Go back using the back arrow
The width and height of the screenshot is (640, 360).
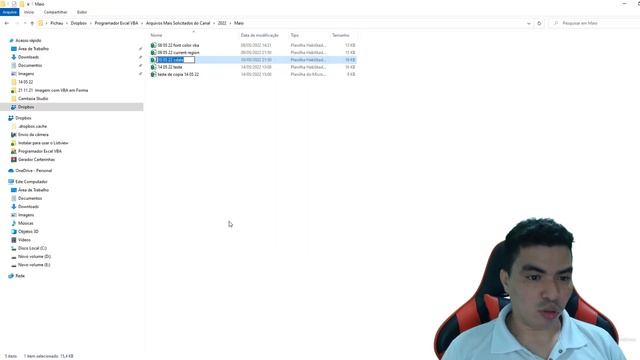tap(7, 23)
